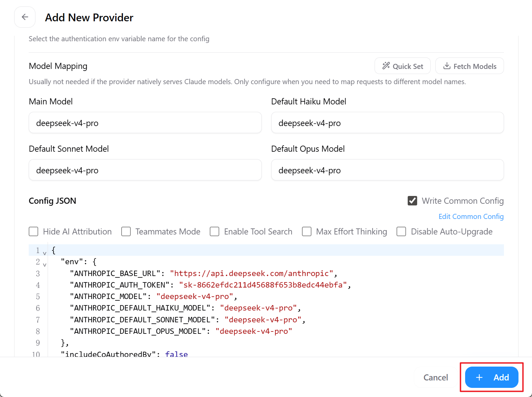Click the ANTHROPIC_DEFAULT_OPUS_MODEL JSON line
The width and height of the screenshot is (532, 397).
coord(181,331)
